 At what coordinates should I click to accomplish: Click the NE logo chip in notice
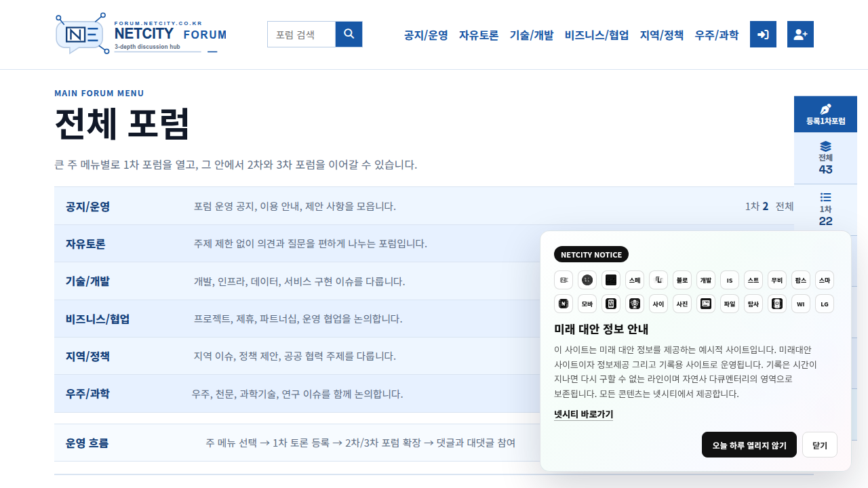coord(564,280)
